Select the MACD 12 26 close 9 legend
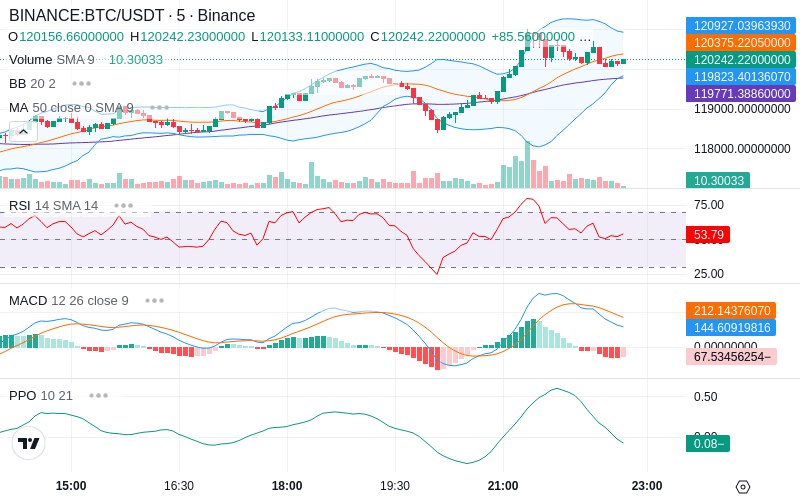Image resolution: width=800 pixels, height=500 pixels. pyautogui.click(x=69, y=301)
